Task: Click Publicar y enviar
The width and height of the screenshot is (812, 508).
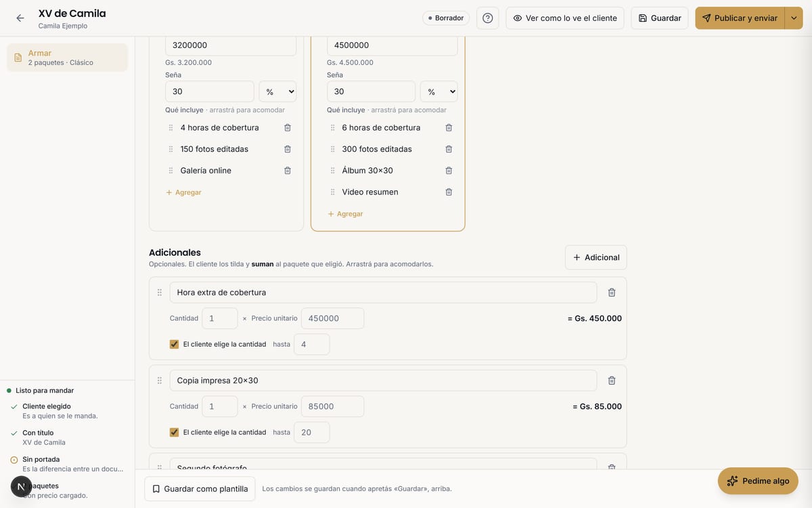Action: coord(740,18)
